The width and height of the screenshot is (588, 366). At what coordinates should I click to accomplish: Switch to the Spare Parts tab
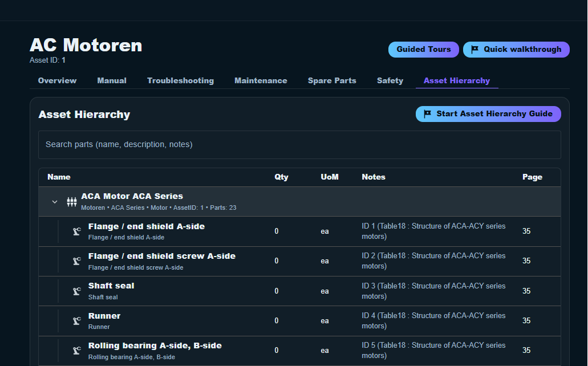[x=332, y=80]
